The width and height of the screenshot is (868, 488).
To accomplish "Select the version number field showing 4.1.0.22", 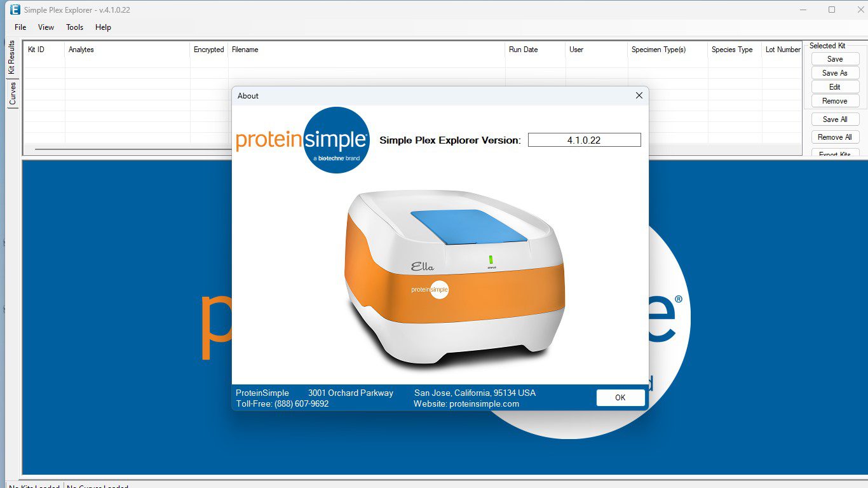I will coord(584,140).
